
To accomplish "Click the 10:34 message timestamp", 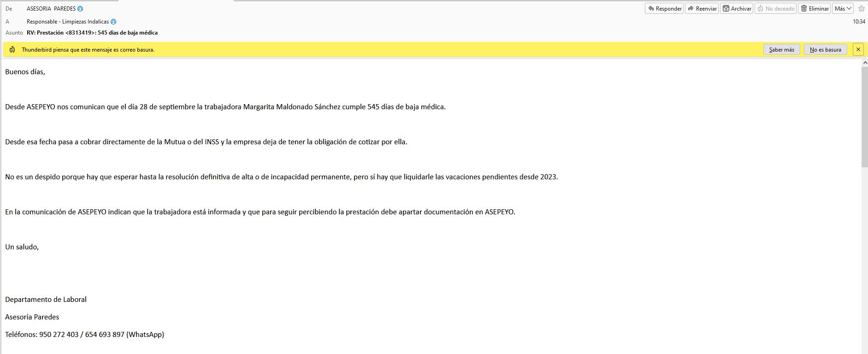I will click(x=858, y=22).
